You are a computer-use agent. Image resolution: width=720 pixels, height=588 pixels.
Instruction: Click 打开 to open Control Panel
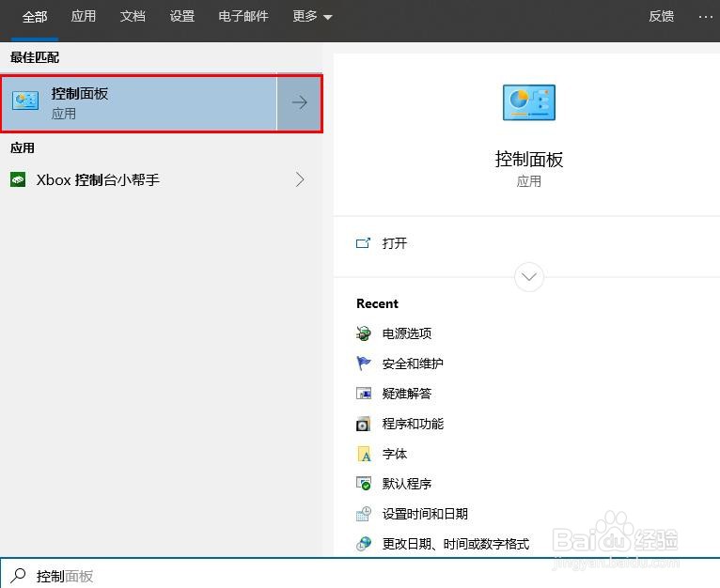tap(395, 243)
